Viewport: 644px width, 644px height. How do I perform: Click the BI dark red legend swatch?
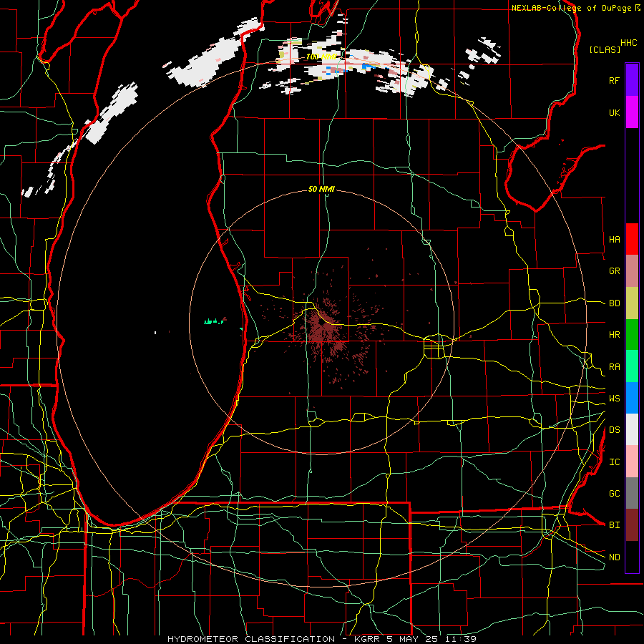coord(632,525)
